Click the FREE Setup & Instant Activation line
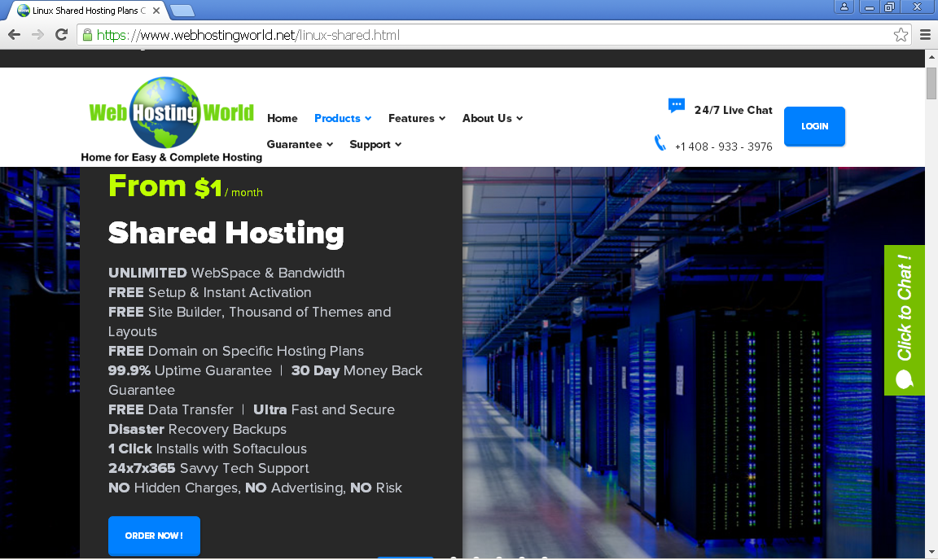Viewport: 938px width, 560px height. tap(210, 292)
